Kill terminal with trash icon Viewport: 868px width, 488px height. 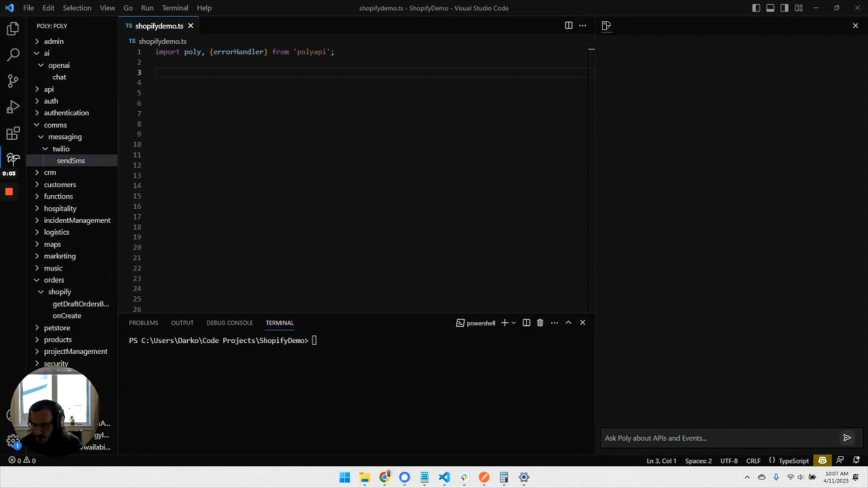pos(540,323)
